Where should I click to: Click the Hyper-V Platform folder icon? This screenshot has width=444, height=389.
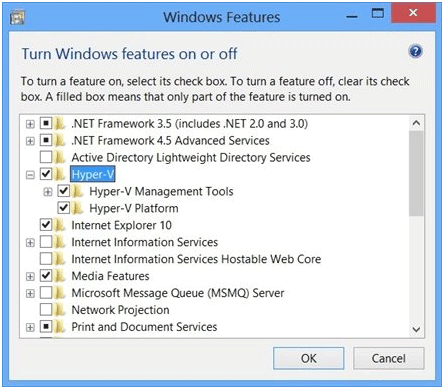77,208
